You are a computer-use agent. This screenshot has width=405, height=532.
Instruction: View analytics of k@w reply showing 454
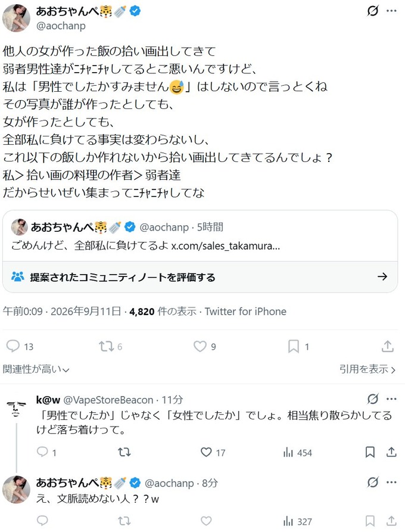(297, 453)
